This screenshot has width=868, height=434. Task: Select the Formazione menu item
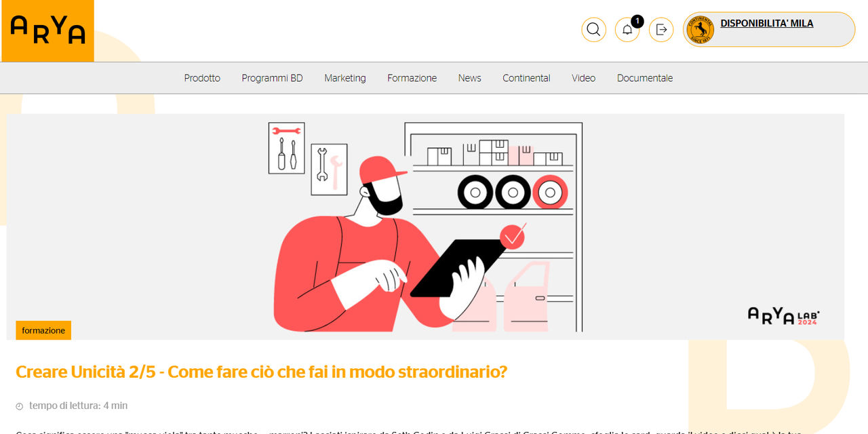coord(412,78)
